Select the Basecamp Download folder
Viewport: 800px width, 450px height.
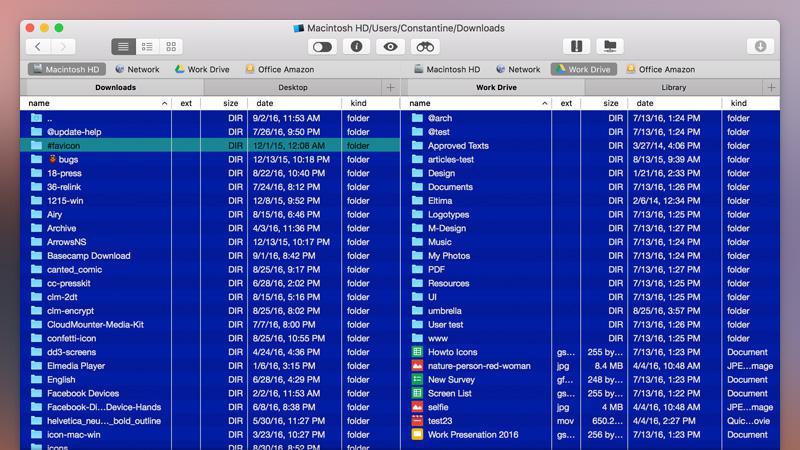210,256
